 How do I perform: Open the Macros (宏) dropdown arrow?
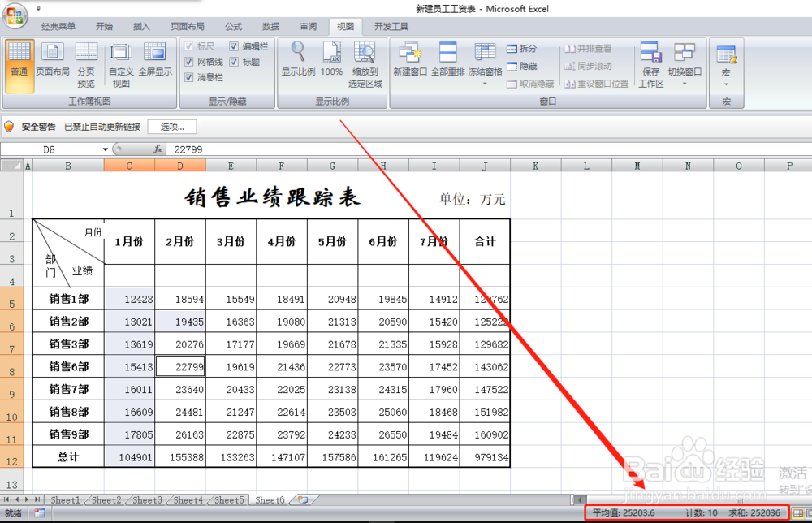click(x=726, y=84)
